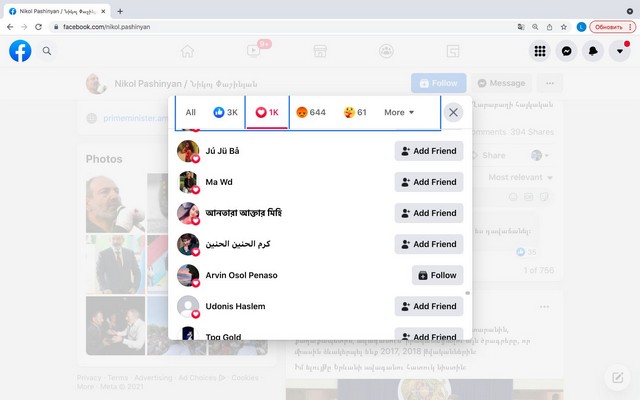Add friend on the Bengali-named row
640x400 pixels.
click(429, 213)
